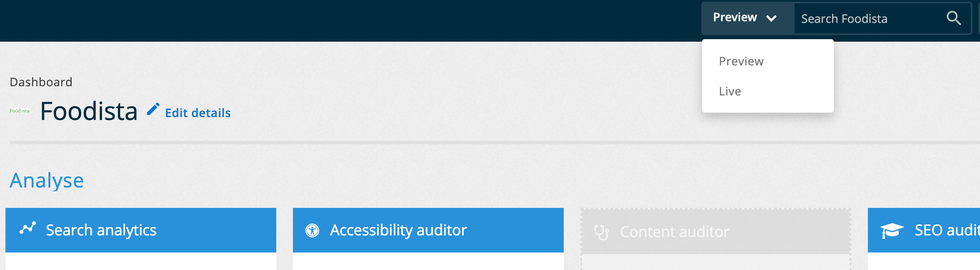Select Live from the dropdown menu
Screen dimensions: 980x270
point(730,91)
